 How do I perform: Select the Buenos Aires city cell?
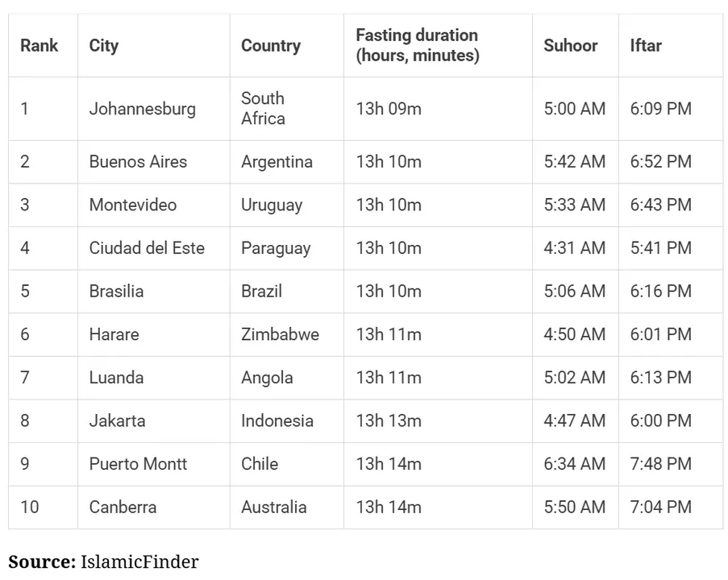pos(138,161)
